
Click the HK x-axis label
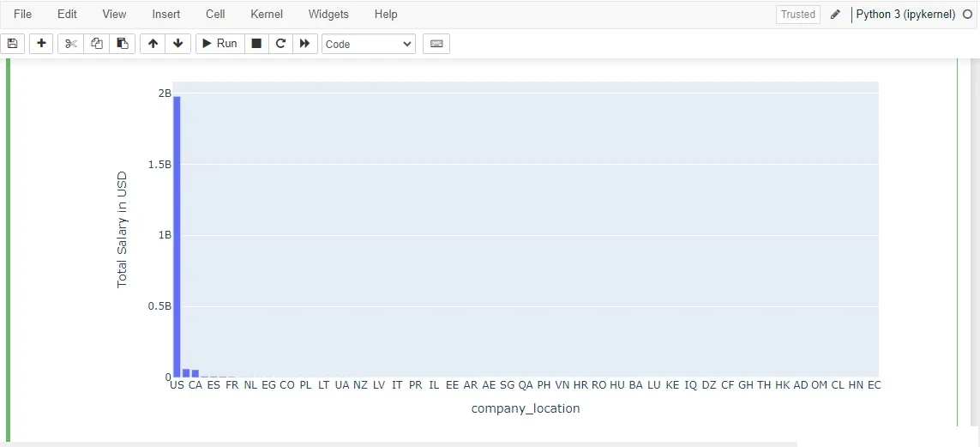pyautogui.click(x=783, y=385)
